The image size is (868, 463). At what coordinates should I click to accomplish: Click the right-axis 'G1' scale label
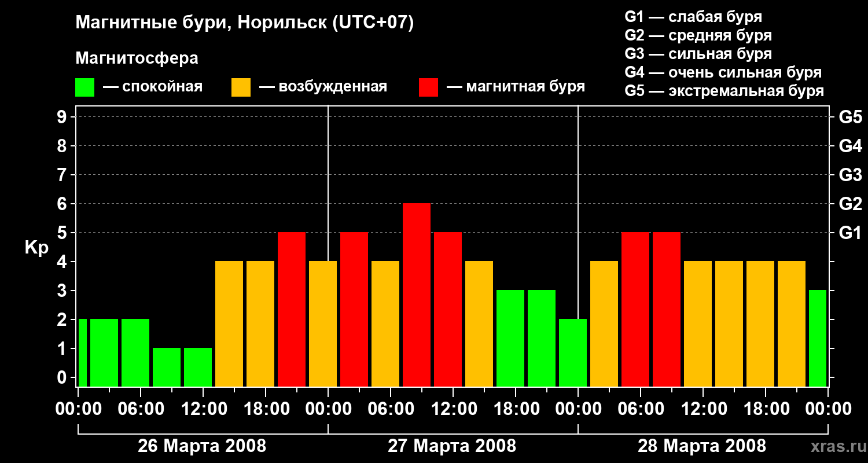[x=851, y=233]
